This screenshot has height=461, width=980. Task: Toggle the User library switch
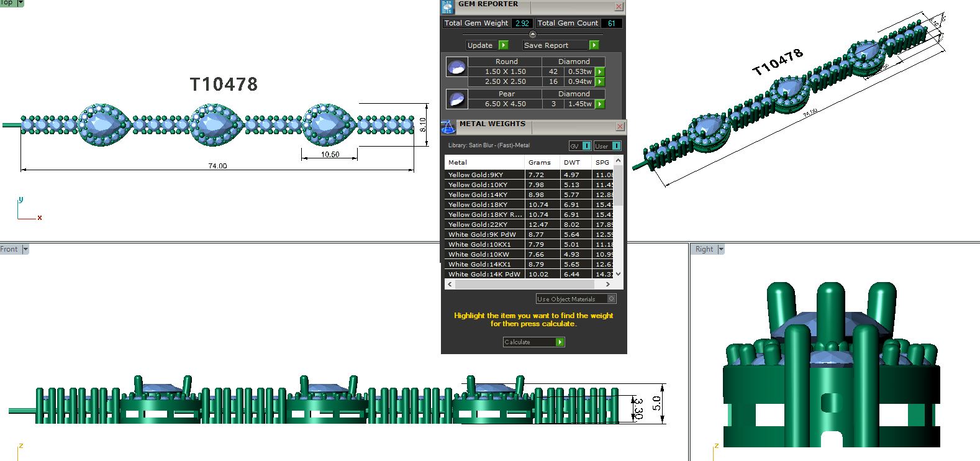tap(616, 146)
